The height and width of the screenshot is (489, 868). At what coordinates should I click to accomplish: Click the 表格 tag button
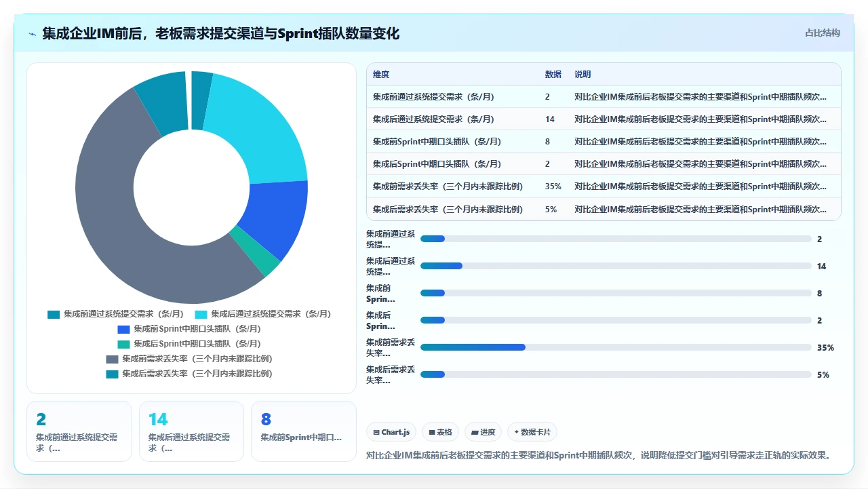(x=440, y=432)
